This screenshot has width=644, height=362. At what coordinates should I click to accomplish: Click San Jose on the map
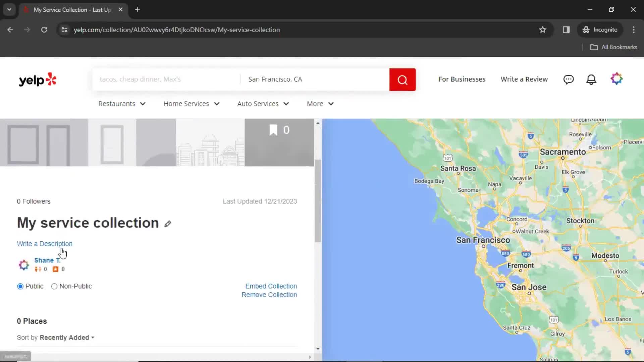click(x=529, y=287)
